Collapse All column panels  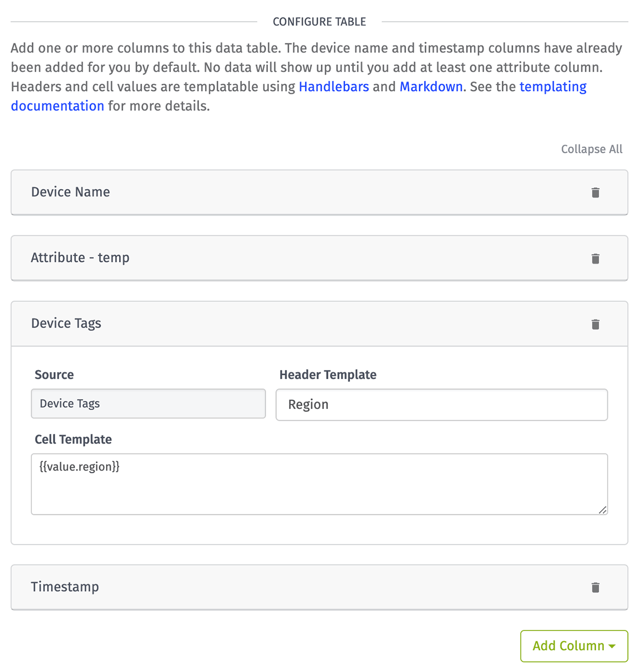click(x=592, y=149)
